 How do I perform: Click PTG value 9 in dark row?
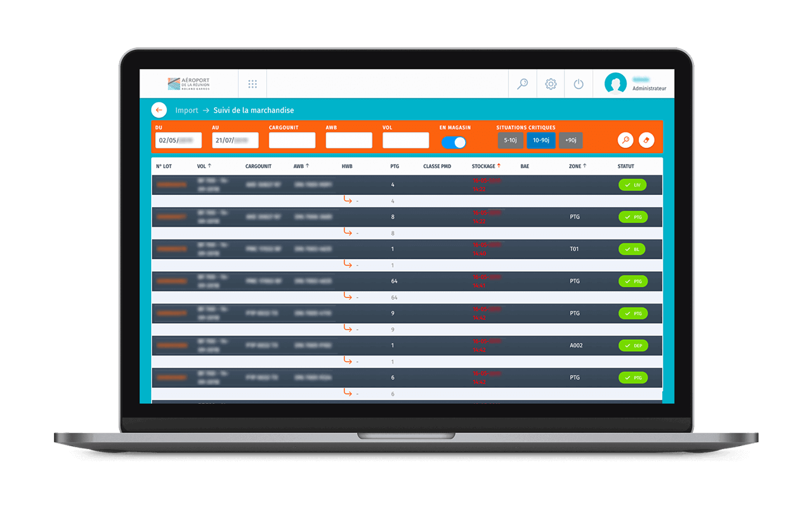(393, 314)
